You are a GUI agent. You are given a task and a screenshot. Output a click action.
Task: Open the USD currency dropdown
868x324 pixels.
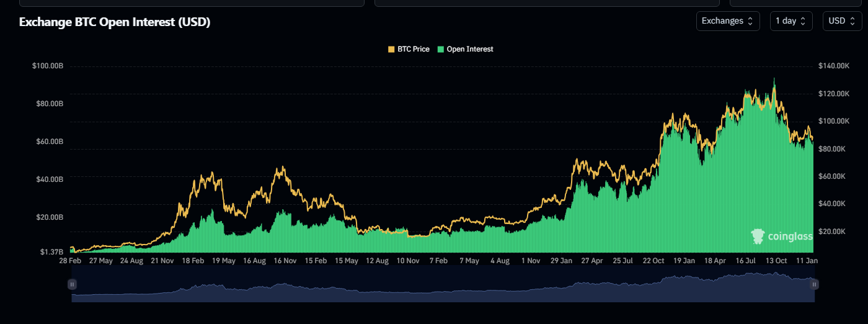pos(842,21)
